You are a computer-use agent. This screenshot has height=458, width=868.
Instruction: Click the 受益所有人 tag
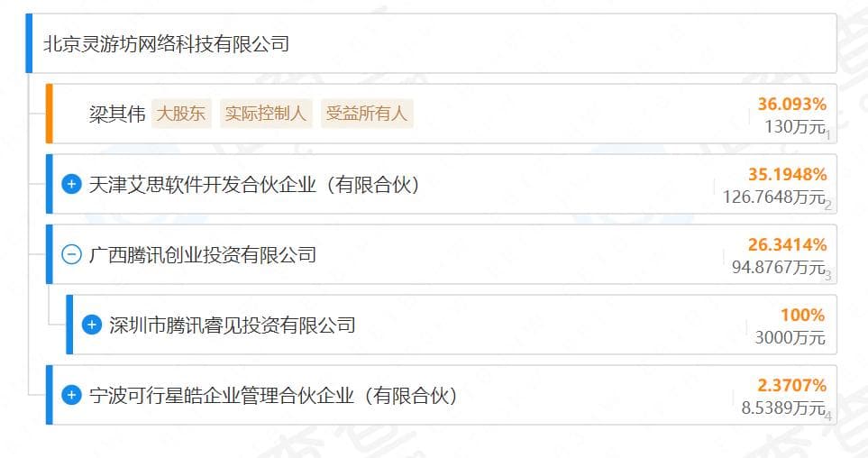(x=367, y=114)
